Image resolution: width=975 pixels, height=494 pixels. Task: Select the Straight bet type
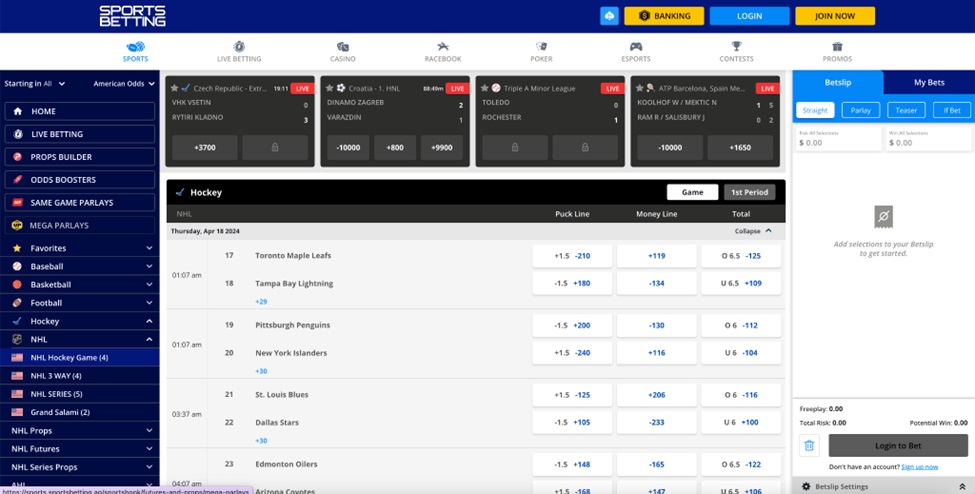pyautogui.click(x=815, y=110)
